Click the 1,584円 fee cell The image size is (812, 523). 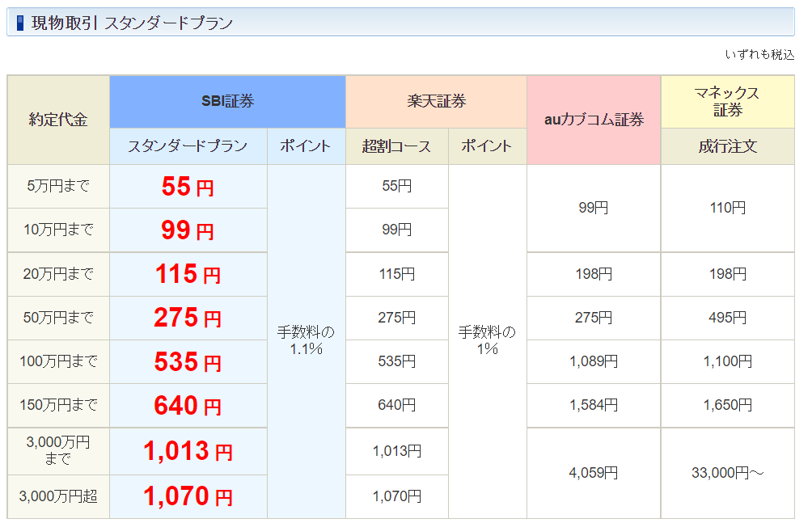coord(594,404)
